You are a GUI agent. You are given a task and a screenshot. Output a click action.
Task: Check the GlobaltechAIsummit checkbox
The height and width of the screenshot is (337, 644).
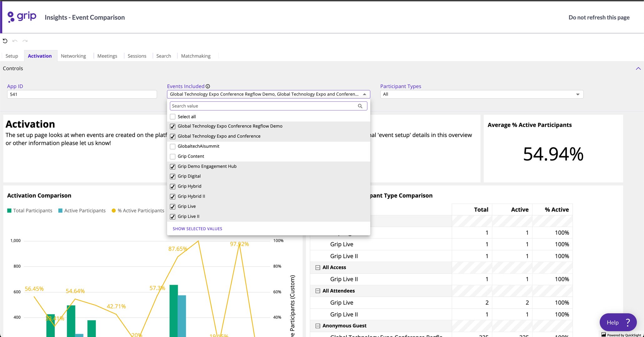click(173, 146)
